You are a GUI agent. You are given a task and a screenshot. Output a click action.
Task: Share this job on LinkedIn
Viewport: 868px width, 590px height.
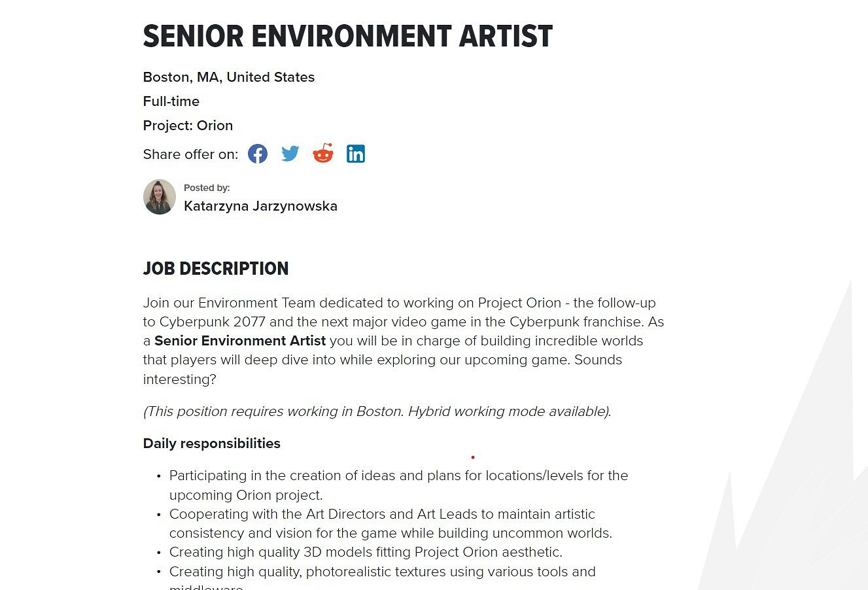tap(356, 154)
